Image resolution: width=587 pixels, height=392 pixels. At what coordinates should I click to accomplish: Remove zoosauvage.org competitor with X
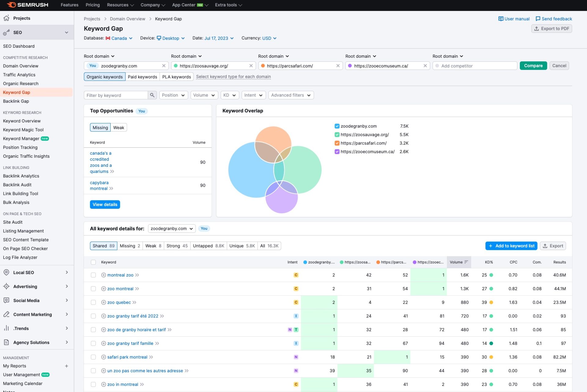tap(251, 66)
